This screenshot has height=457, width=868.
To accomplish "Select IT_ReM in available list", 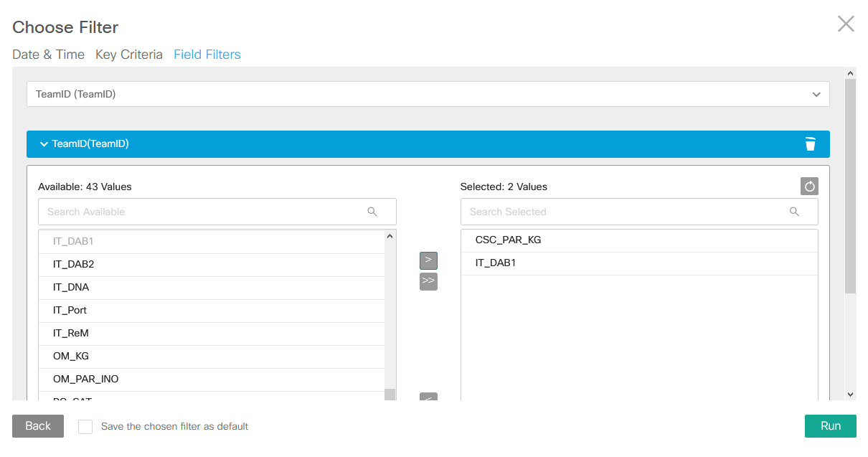I will tap(212, 333).
